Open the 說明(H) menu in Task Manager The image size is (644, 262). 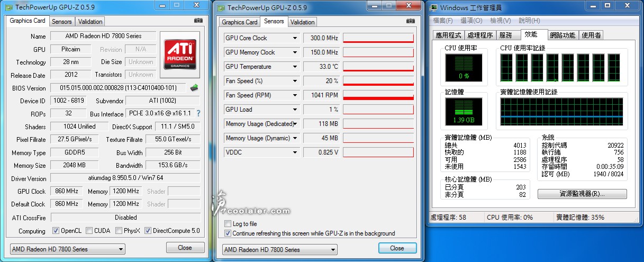(x=529, y=21)
